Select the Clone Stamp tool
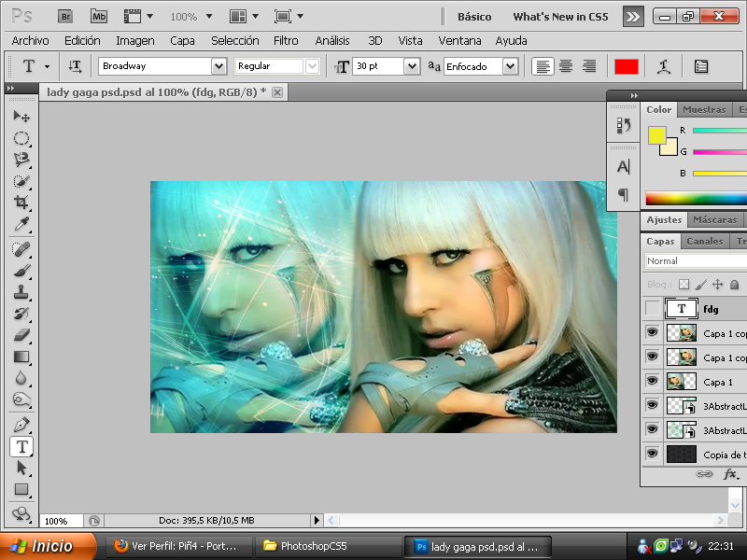747x560 pixels. (21, 291)
